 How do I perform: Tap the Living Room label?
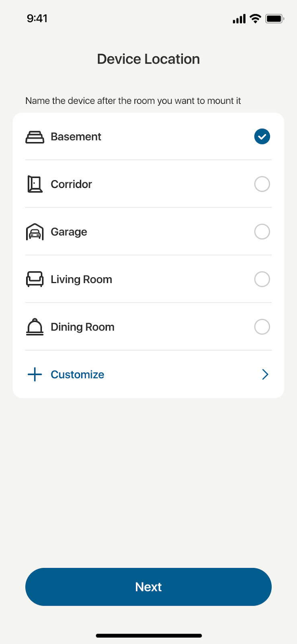tap(81, 279)
